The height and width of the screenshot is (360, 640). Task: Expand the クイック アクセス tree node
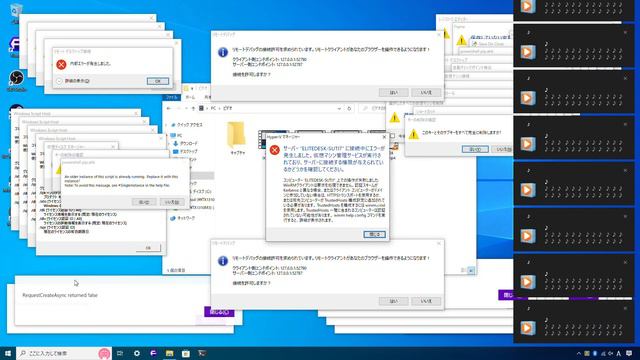click(167, 125)
